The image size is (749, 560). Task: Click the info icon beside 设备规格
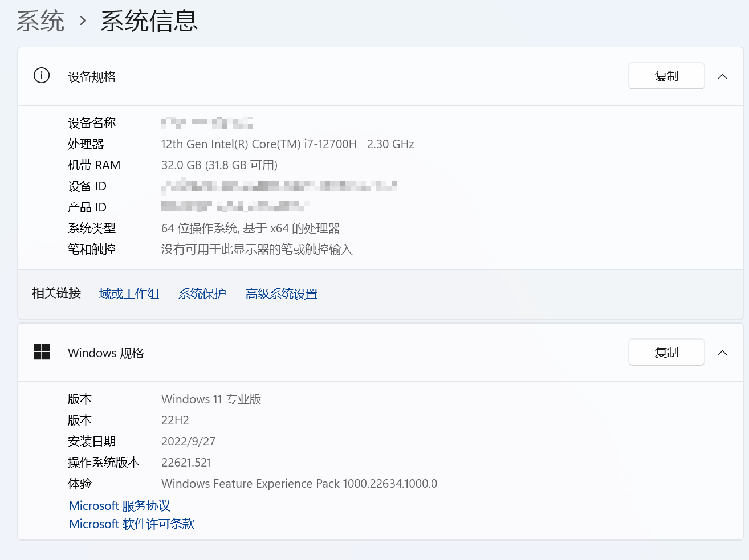[x=41, y=75]
